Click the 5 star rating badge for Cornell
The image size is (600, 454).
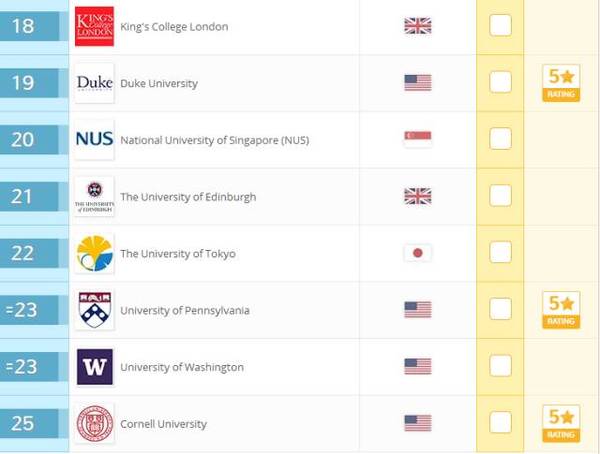coord(561,423)
